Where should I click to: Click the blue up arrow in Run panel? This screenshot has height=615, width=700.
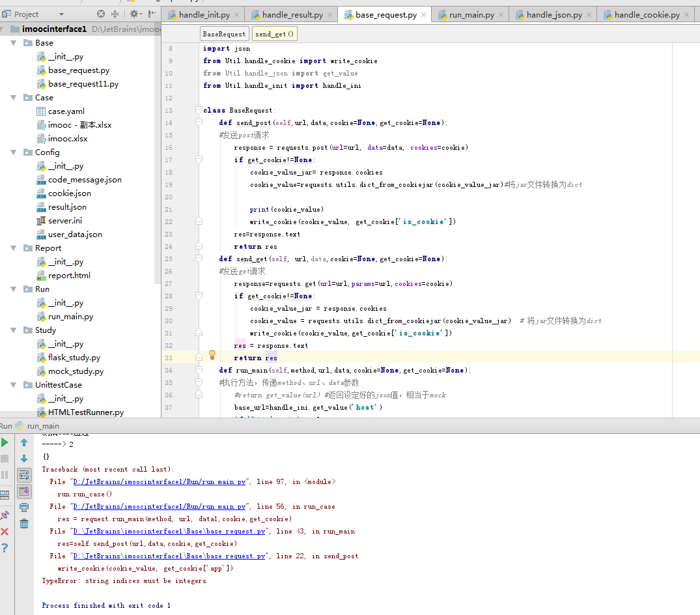[24, 442]
